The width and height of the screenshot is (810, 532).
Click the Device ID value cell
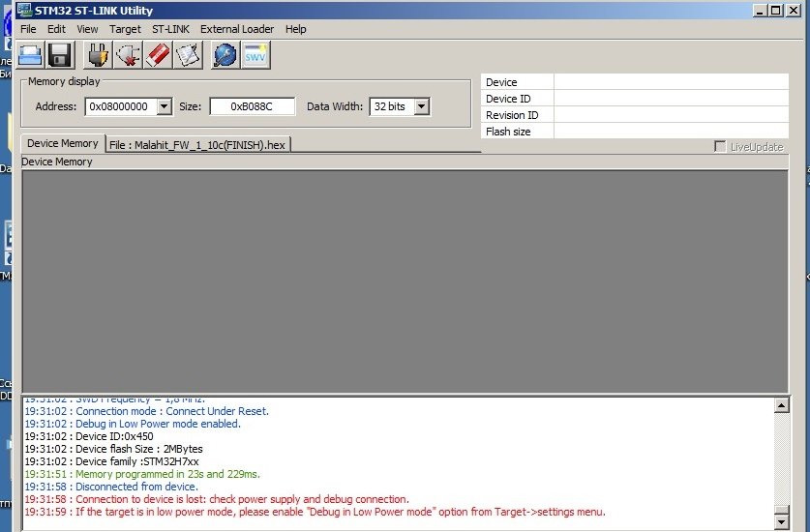tap(671, 99)
